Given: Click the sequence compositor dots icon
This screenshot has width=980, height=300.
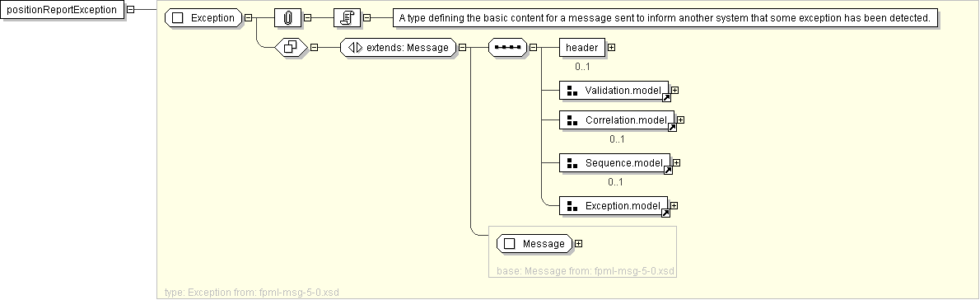Looking at the screenshot, I should coord(507,47).
